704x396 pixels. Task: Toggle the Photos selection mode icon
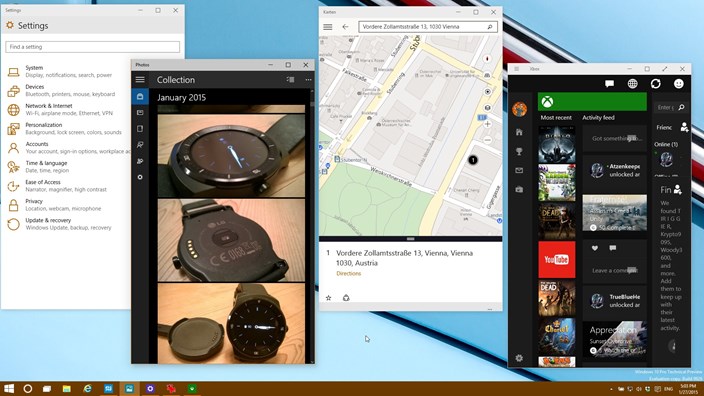[x=290, y=80]
